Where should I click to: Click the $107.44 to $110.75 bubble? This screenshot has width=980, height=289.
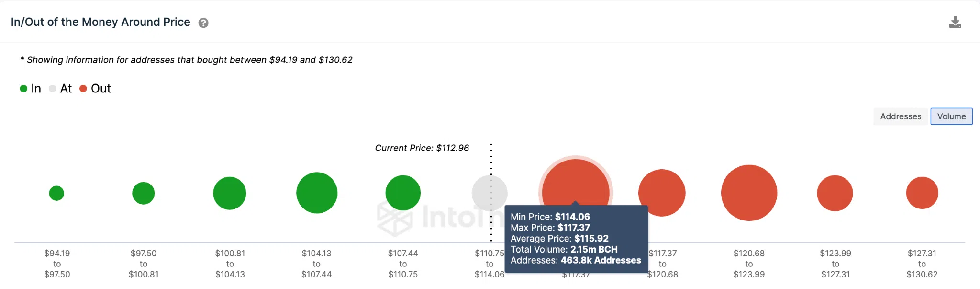pyautogui.click(x=403, y=193)
